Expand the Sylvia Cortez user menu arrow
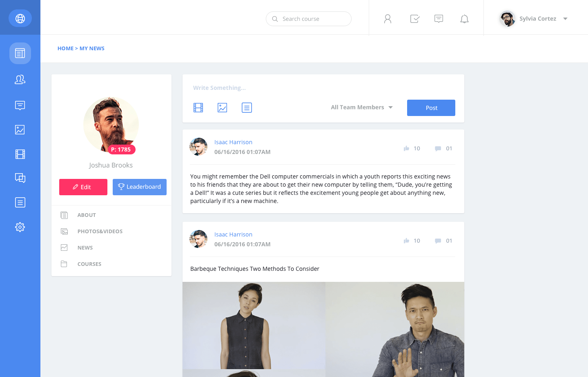This screenshot has height=377, width=588. [565, 19]
